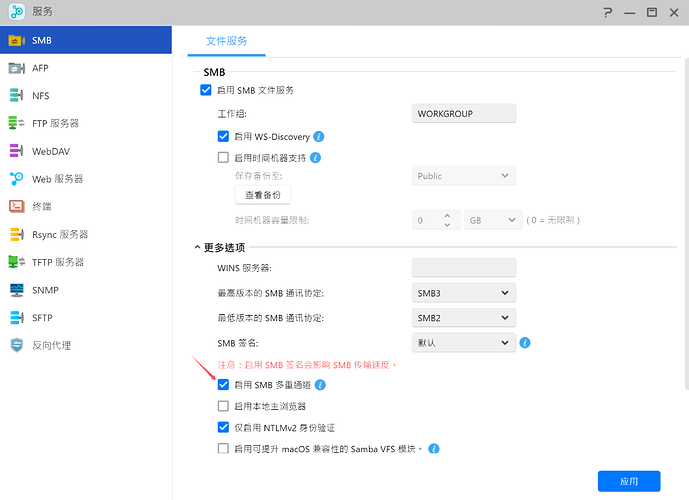The height and width of the screenshot is (500, 689).
Task: Collapse the 更多选项 section
Action: (197, 247)
